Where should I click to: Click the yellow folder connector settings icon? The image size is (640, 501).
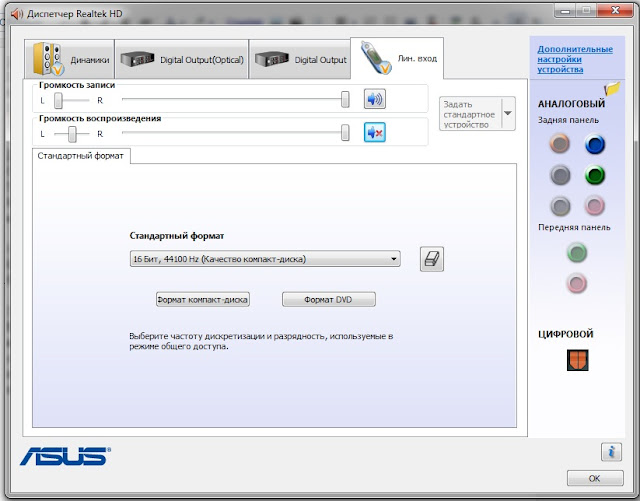612,88
